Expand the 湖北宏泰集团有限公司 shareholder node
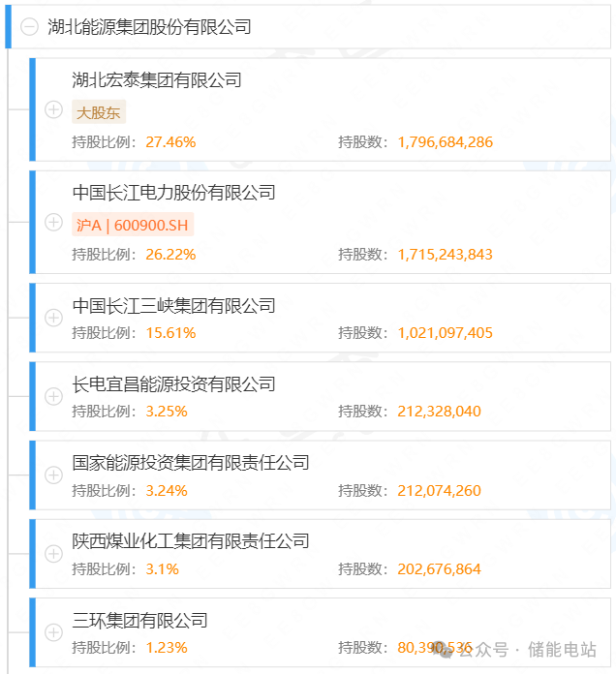The width and height of the screenshot is (616, 674). coord(54,110)
